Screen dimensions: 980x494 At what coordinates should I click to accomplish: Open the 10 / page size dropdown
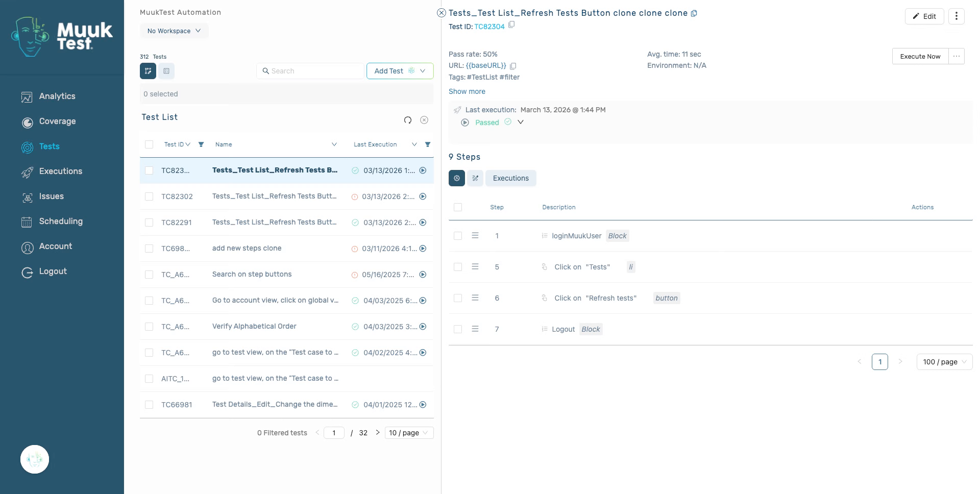tap(409, 433)
